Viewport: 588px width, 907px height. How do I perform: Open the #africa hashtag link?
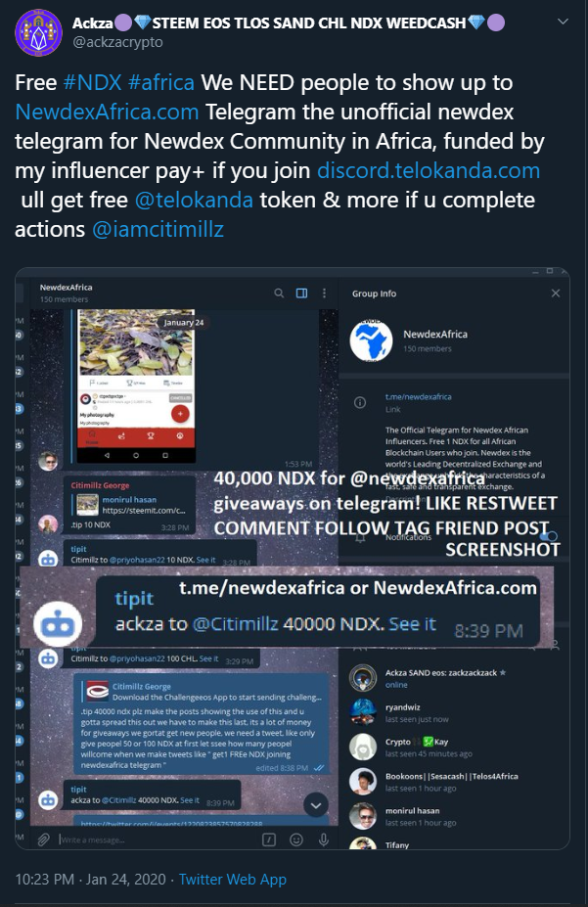pyautogui.click(x=161, y=83)
